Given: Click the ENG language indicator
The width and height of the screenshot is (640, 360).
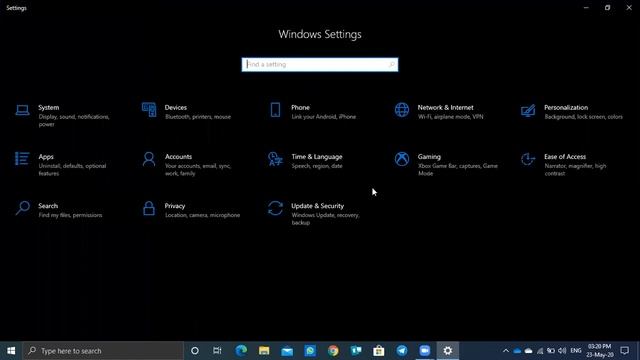Looking at the screenshot, I should pyautogui.click(x=576, y=351).
